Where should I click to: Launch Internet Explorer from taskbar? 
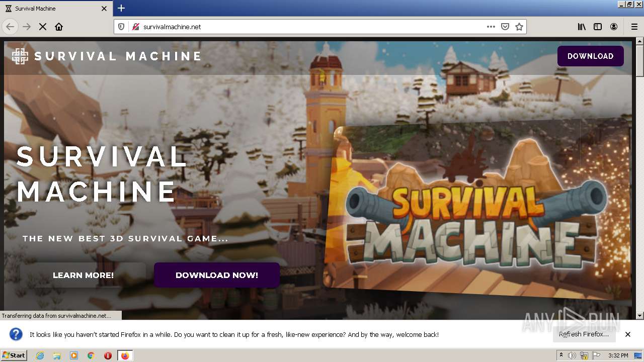[40, 355]
